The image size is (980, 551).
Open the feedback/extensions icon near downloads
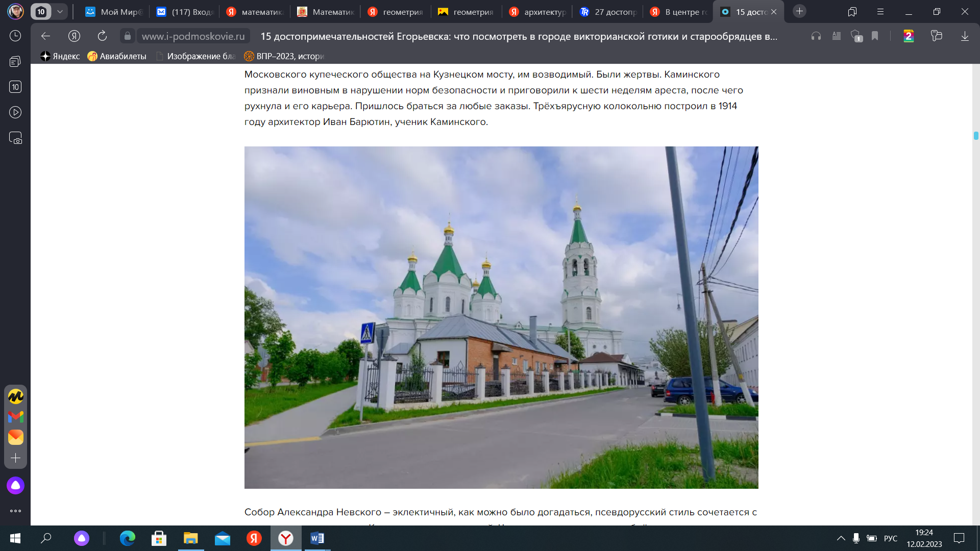(x=936, y=36)
